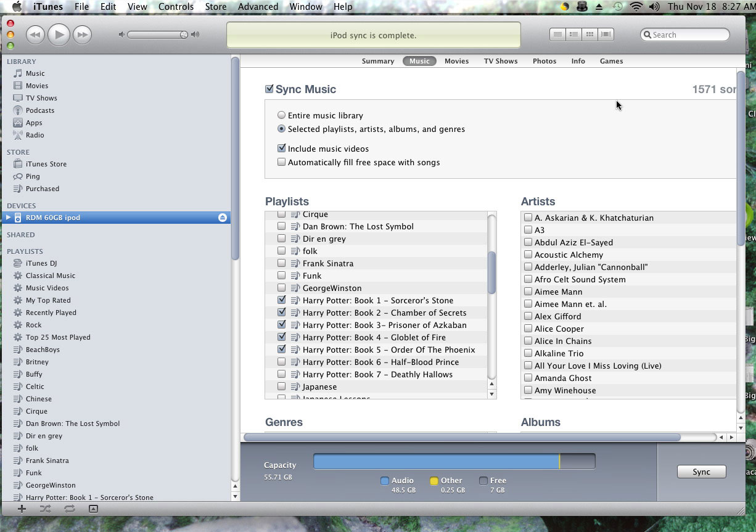This screenshot has width=756, height=532.
Task: Check the Amy Winehouse artist checkbox
Action: point(528,390)
